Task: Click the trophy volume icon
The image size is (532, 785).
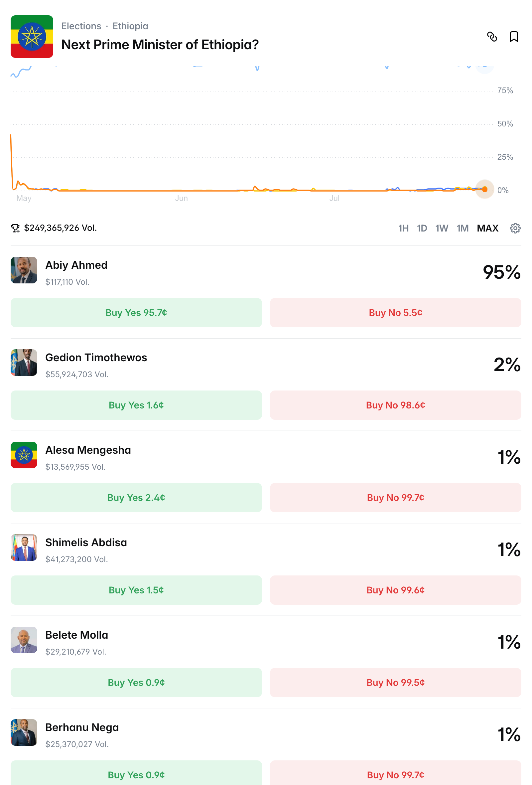Action: tap(15, 228)
